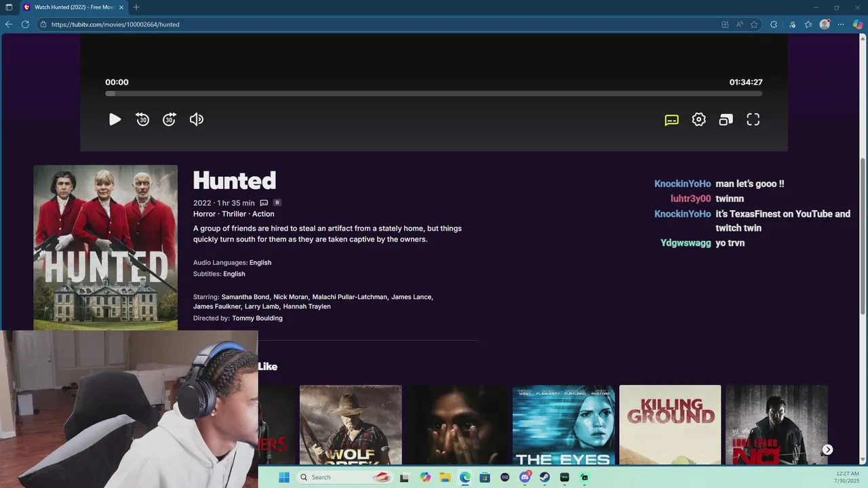Open Larry Lamb's actor page
This screenshot has width=868, height=488.
(261, 306)
